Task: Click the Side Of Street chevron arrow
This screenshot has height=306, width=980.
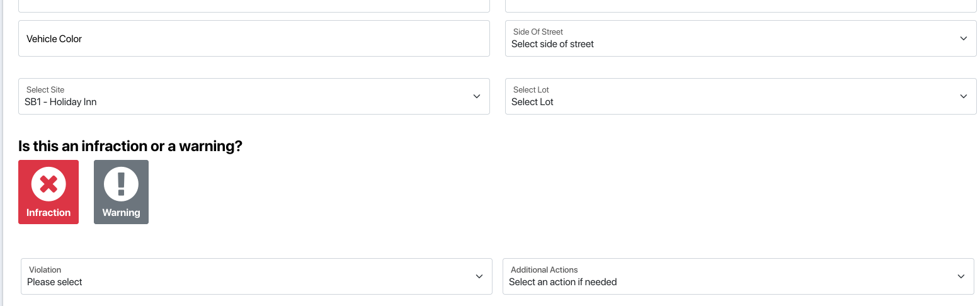Action: (x=963, y=38)
